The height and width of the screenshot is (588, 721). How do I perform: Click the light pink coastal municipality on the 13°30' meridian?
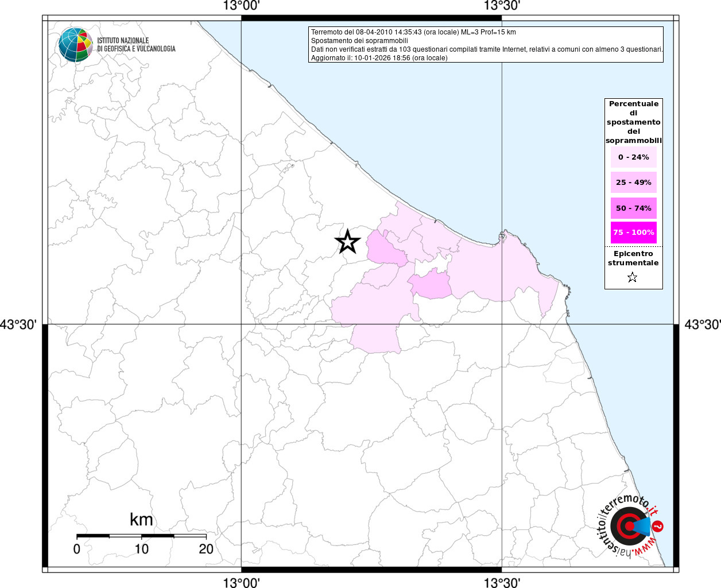tap(501, 270)
